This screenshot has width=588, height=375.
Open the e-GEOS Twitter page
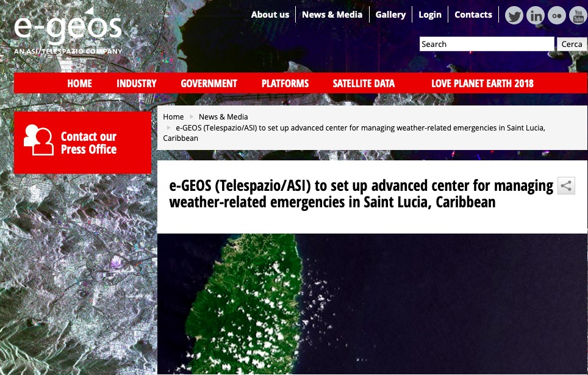pyautogui.click(x=514, y=15)
